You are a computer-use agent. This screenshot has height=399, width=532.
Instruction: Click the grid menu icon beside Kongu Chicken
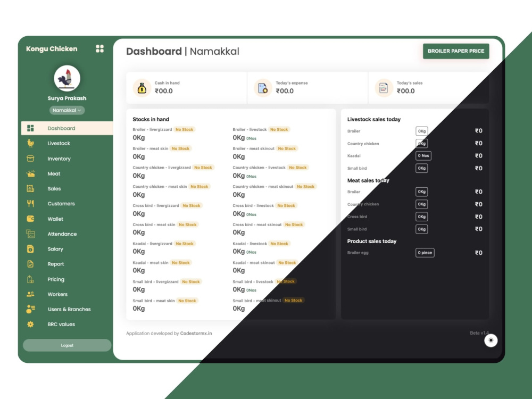pyautogui.click(x=99, y=49)
